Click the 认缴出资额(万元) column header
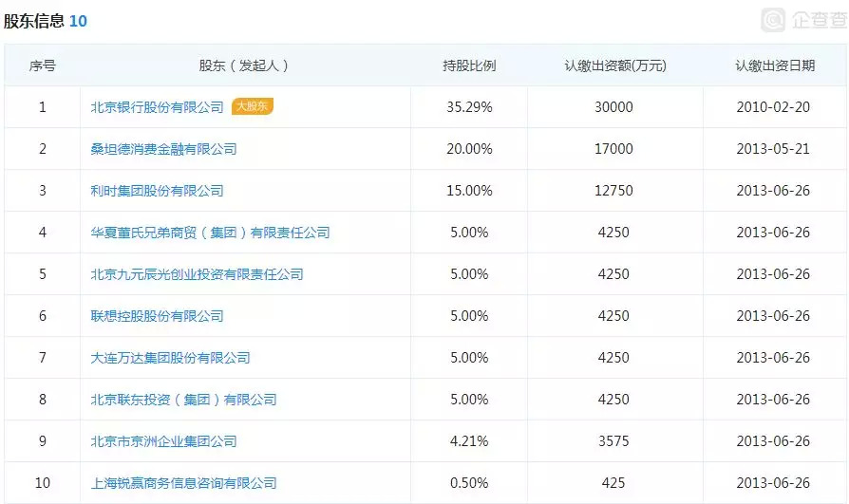Screen dimensions: 849x504 point(614,65)
